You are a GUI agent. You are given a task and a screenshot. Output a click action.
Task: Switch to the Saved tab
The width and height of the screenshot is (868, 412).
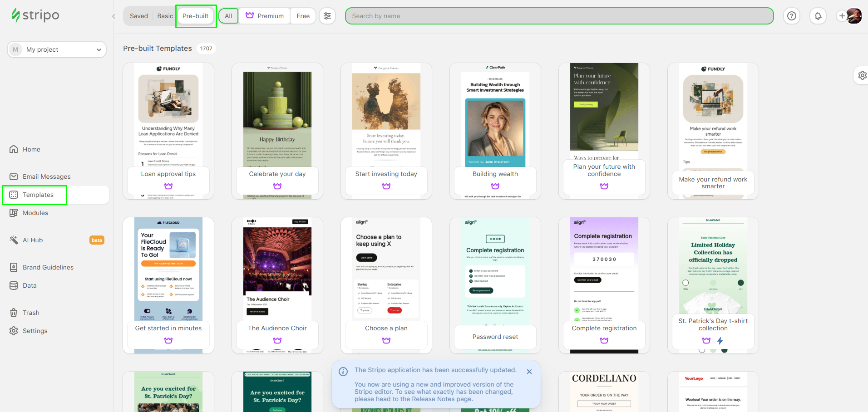[139, 16]
